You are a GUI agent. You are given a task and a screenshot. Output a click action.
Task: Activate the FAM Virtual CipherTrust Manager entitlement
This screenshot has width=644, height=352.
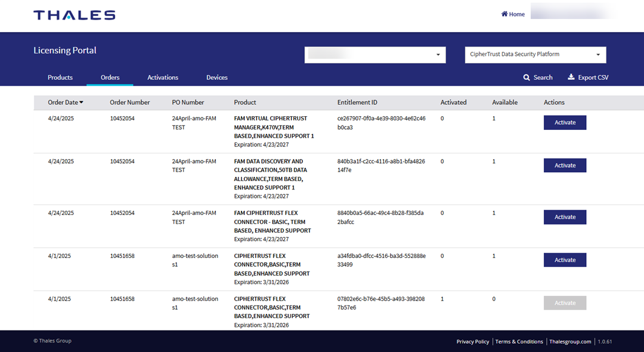[x=564, y=122]
